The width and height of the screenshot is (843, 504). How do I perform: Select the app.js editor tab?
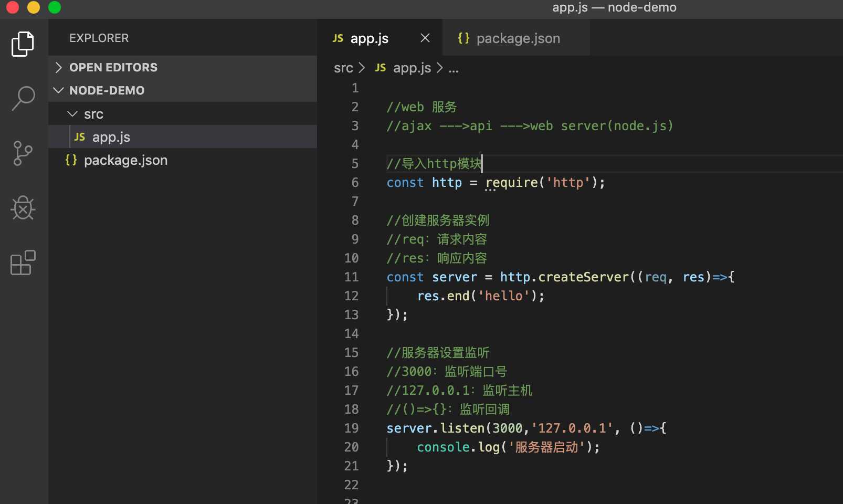pos(380,38)
